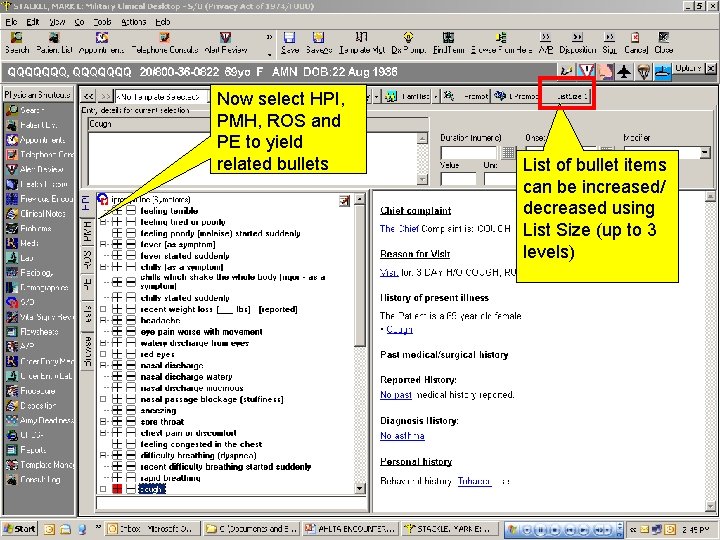Switch to the PE vertical tab
This screenshot has width=720, height=540.
pyautogui.click(x=87, y=285)
